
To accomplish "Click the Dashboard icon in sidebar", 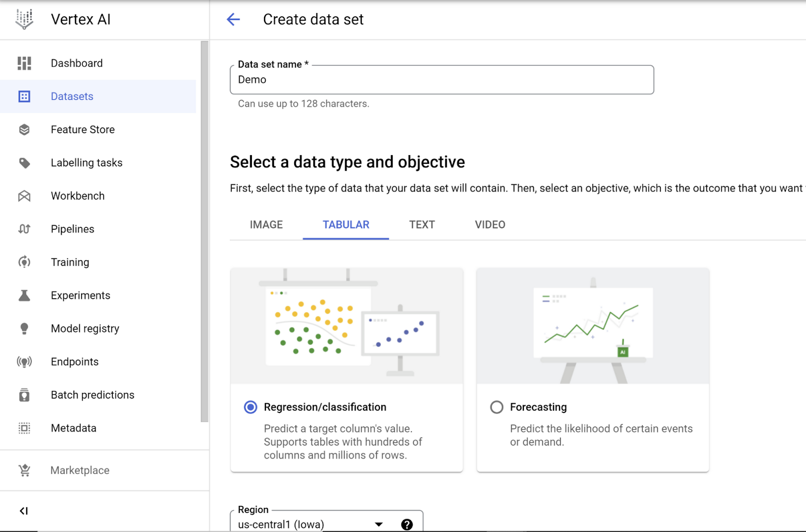I will click(24, 63).
